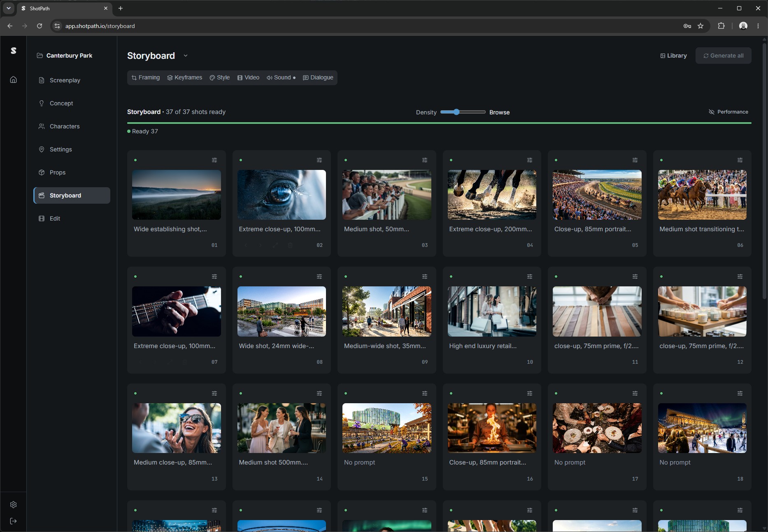Open the candle jars thumbnail shot 12
Viewport: 768px width, 532px height.
(x=702, y=311)
